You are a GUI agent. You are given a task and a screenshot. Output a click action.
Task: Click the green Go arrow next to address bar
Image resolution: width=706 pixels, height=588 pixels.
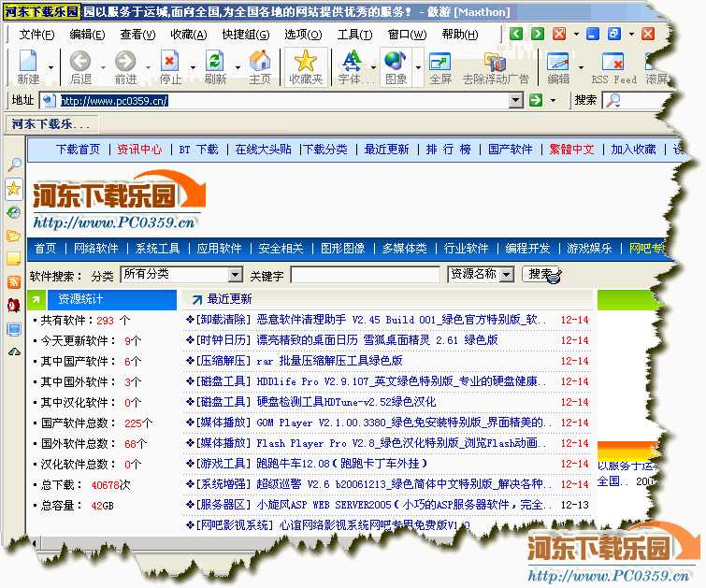point(536,100)
